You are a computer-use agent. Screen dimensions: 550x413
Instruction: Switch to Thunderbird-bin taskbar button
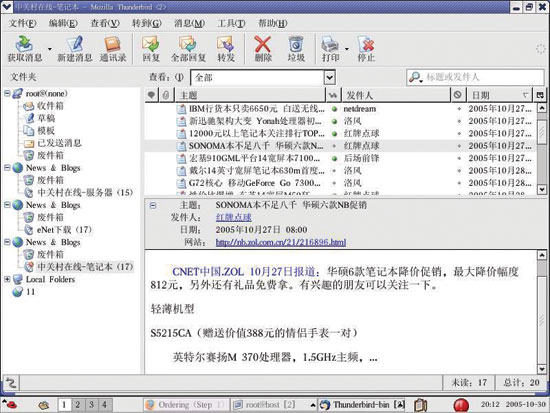(361, 405)
